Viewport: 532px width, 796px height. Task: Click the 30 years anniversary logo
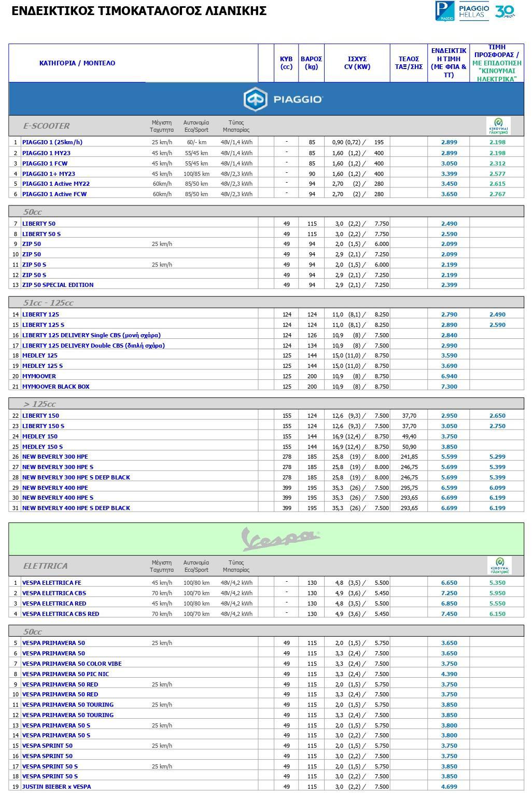tap(505, 11)
